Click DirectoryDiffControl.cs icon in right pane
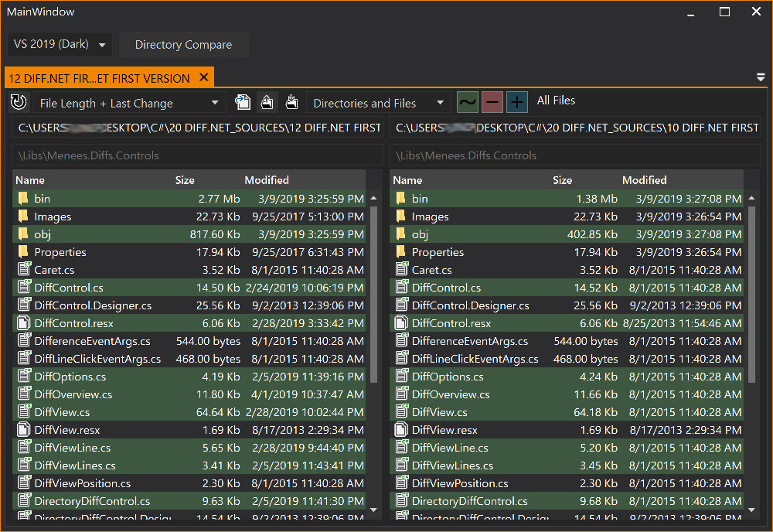The width and height of the screenshot is (773, 532). (401, 500)
